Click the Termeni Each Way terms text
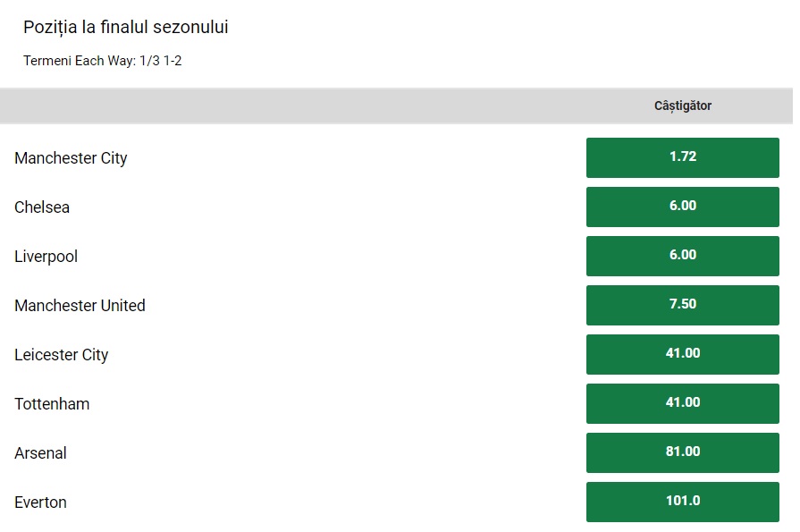The image size is (800, 532). pyautogui.click(x=102, y=61)
